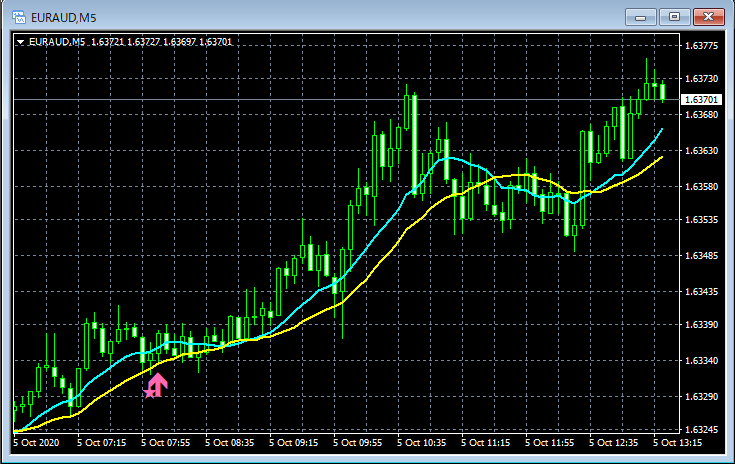Click the 5 Oct 11:55 time label
Viewport: 735px width, 464px height.
(x=549, y=442)
